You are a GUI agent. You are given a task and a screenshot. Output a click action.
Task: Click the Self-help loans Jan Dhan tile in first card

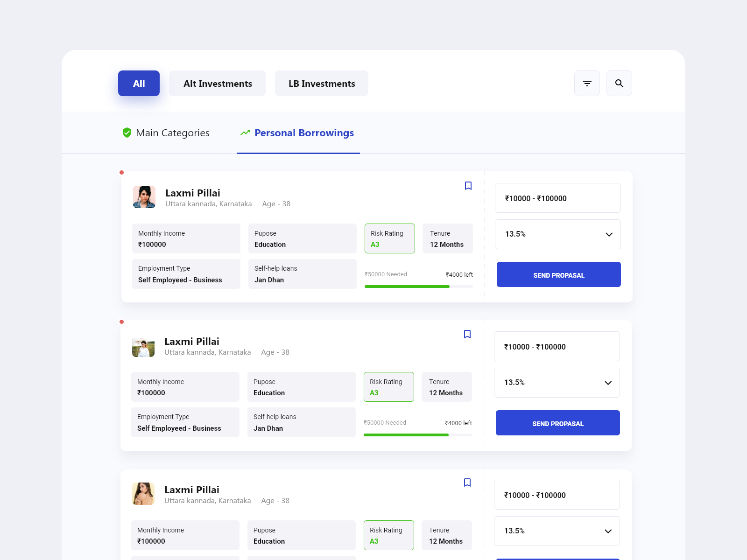[x=303, y=274]
